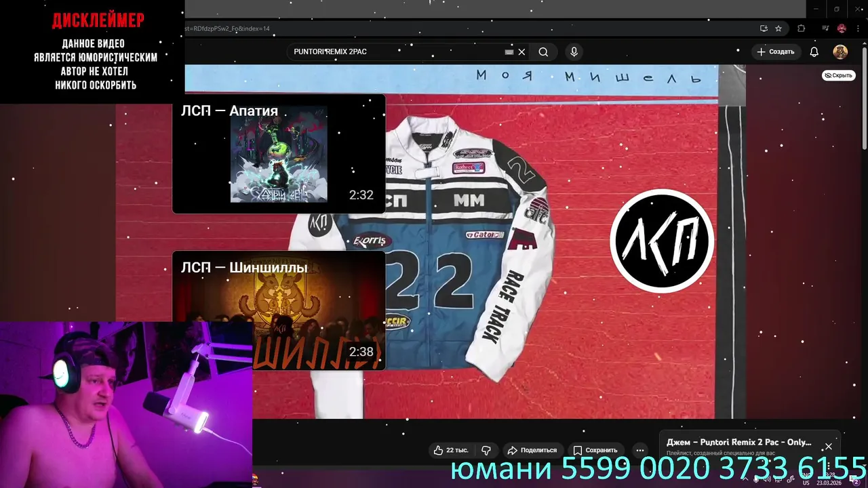Click the taskbar date 23.03.2026
Image resolution: width=868 pixels, height=488 pixels.
click(x=828, y=483)
